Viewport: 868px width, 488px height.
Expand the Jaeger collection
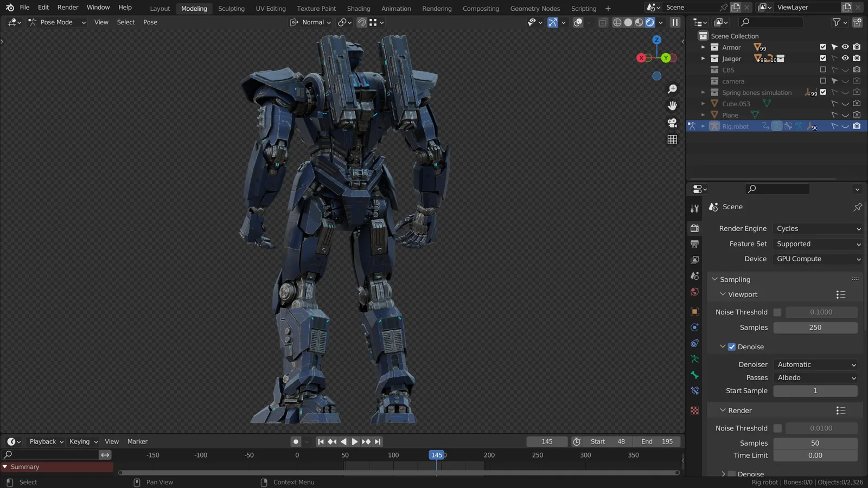(x=703, y=59)
